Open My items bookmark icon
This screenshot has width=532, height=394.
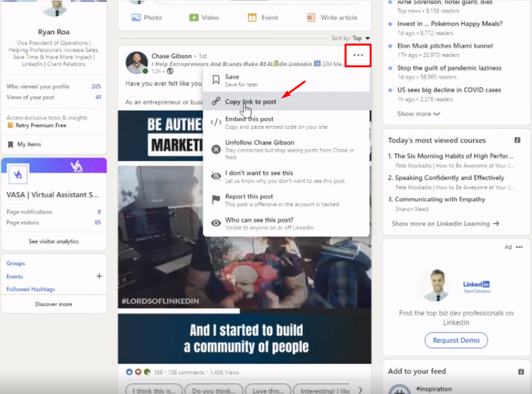[10, 145]
